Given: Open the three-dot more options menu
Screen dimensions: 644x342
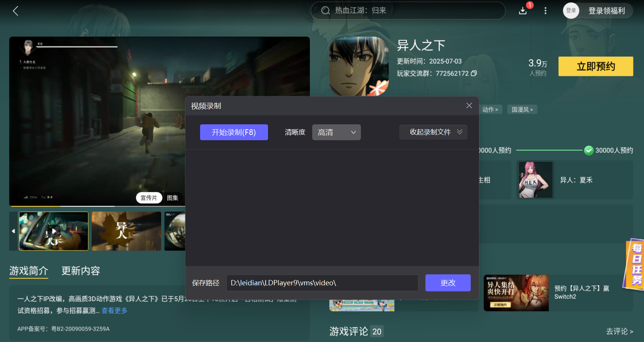Looking at the screenshot, I should pos(545,11).
